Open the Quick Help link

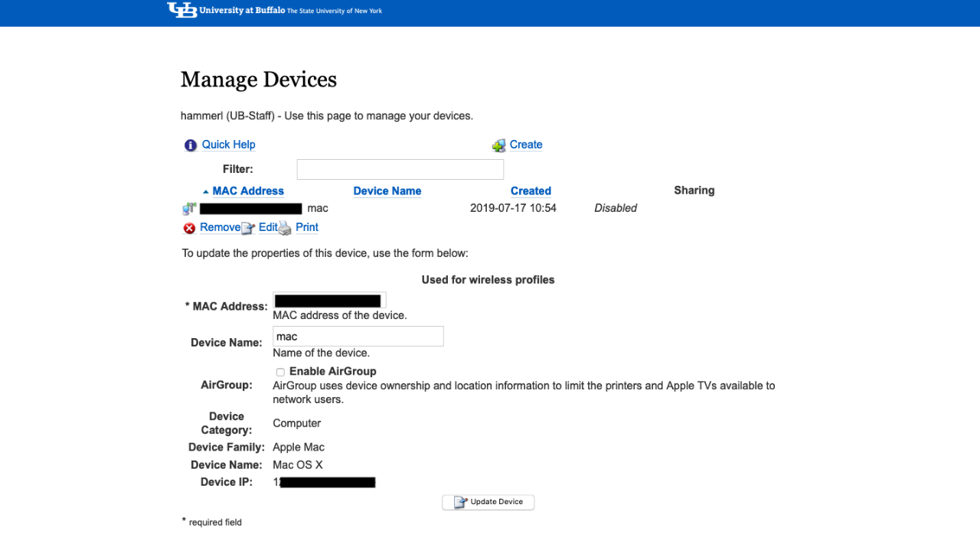(228, 145)
